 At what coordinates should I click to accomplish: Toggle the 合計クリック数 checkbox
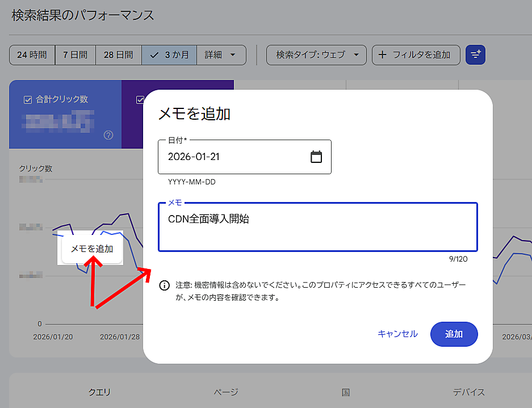27,99
